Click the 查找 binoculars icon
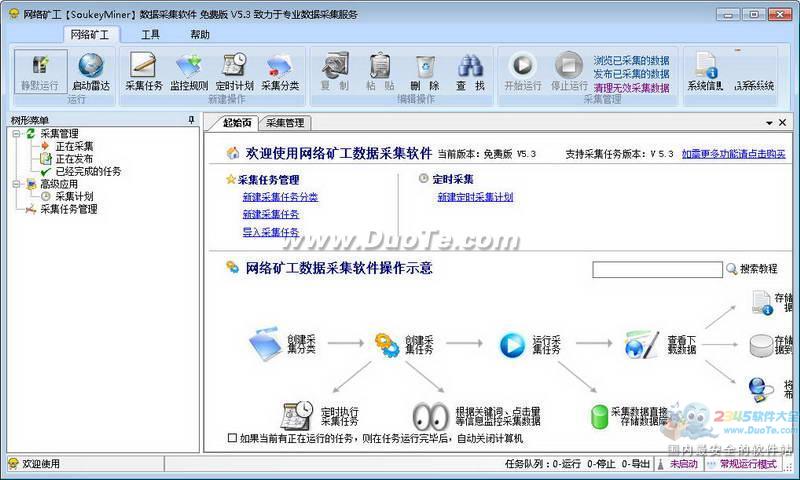The width and height of the screenshot is (800, 480). click(470, 65)
